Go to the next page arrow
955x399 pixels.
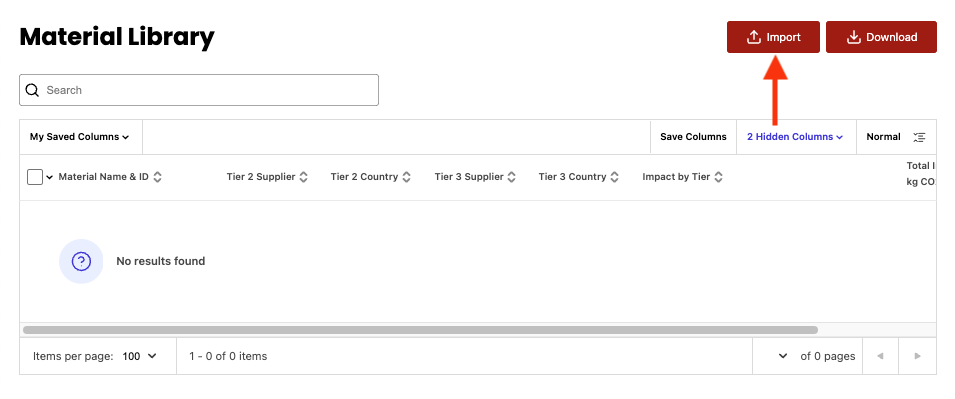(918, 356)
